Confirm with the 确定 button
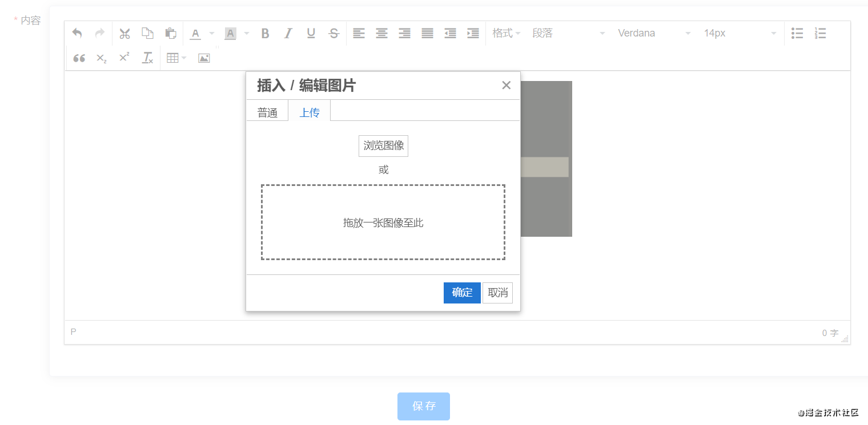The width and height of the screenshot is (868, 425). (x=462, y=293)
